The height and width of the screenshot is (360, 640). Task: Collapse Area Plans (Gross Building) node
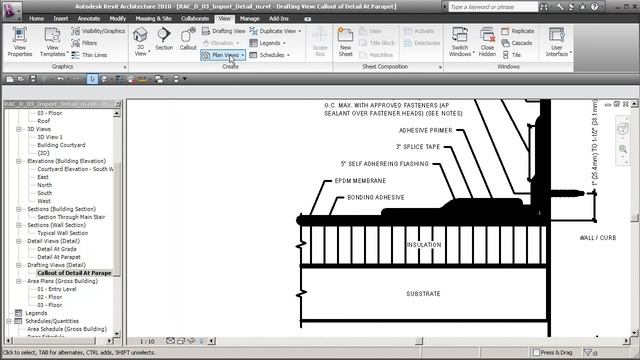[19, 281]
